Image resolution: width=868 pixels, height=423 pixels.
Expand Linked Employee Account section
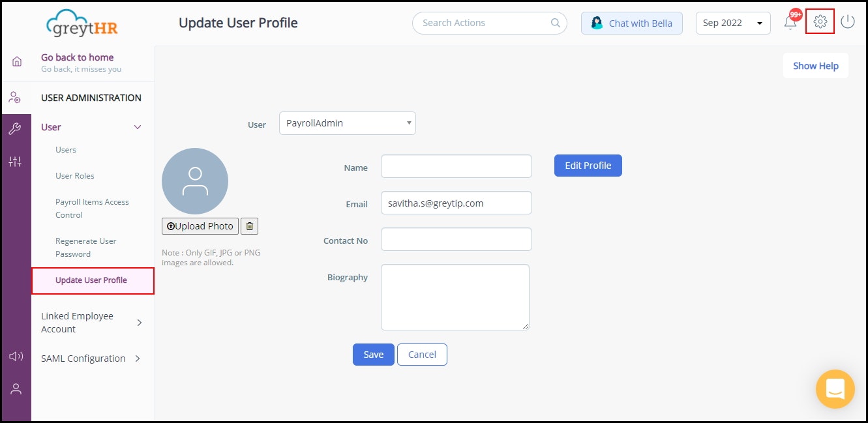point(91,323)
